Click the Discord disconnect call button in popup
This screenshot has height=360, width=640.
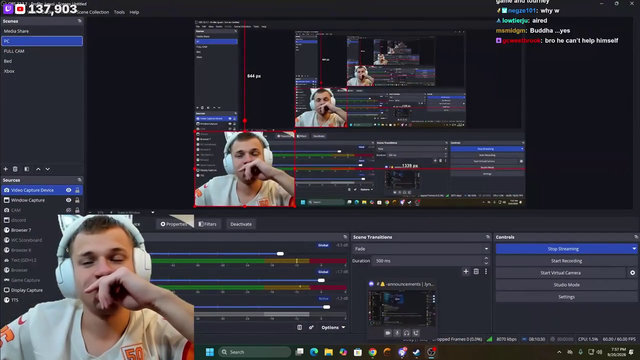(416, 333)
